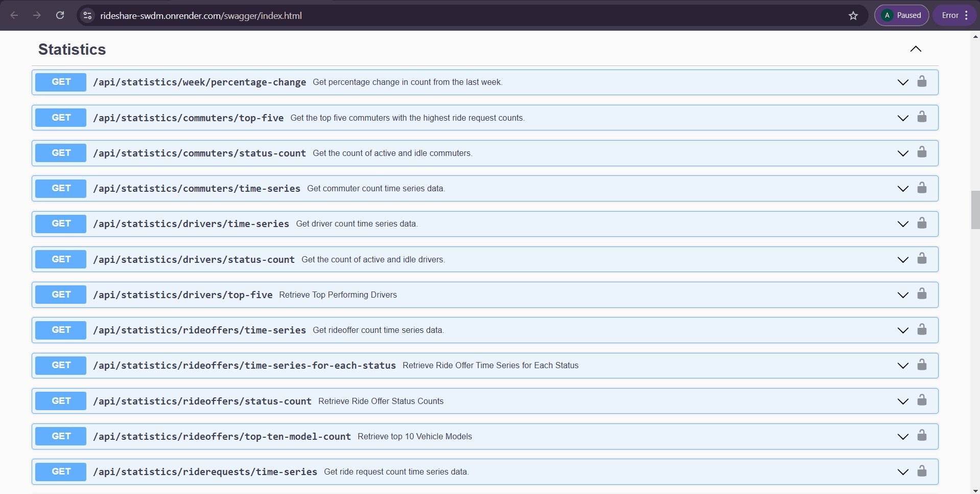
Task: Expand top-ten-model-count endpoint chevron
Action: point(903,437)
